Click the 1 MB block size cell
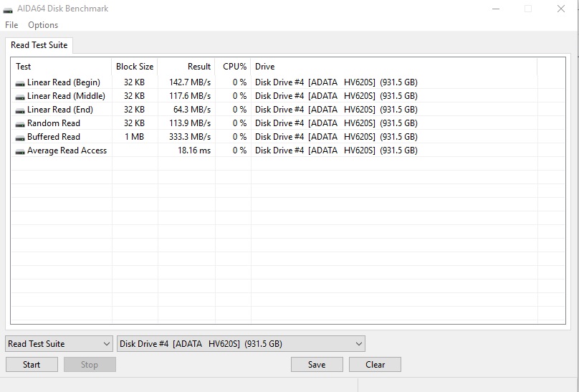This screenshot has height=392, width=579. click(x=135, y=137)
